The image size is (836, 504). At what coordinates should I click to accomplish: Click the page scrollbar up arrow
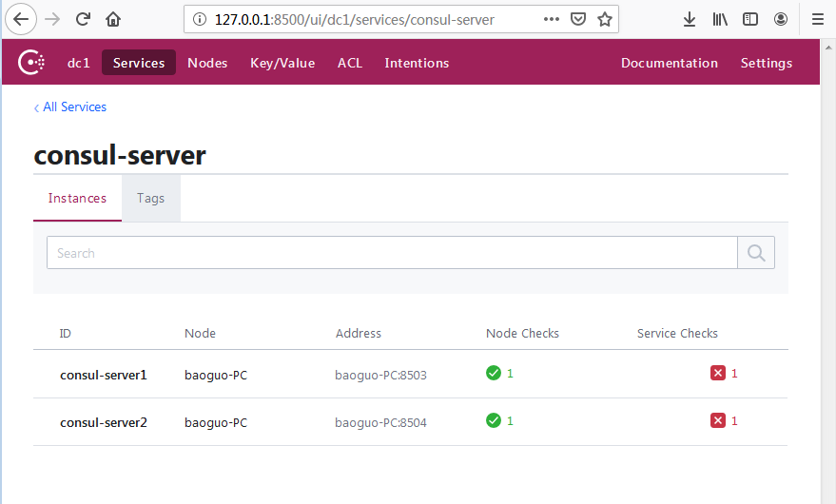pos(828,48)
